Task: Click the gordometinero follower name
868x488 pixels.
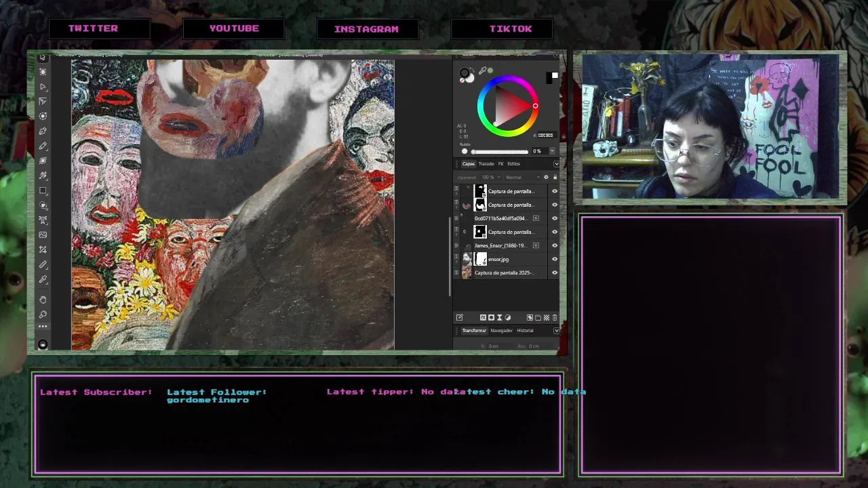Action: (208, 400)
